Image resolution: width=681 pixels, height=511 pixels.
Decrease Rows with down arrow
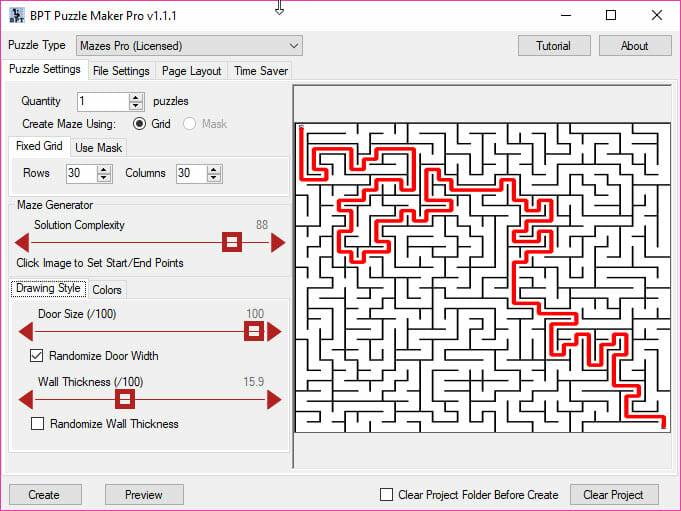click(x=104, y=177)
